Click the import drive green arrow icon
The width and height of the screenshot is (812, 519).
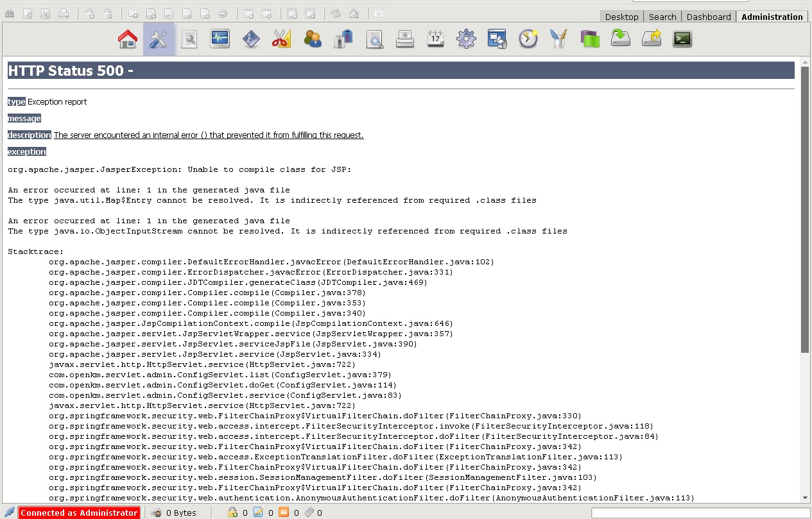[x=620, y=40]
